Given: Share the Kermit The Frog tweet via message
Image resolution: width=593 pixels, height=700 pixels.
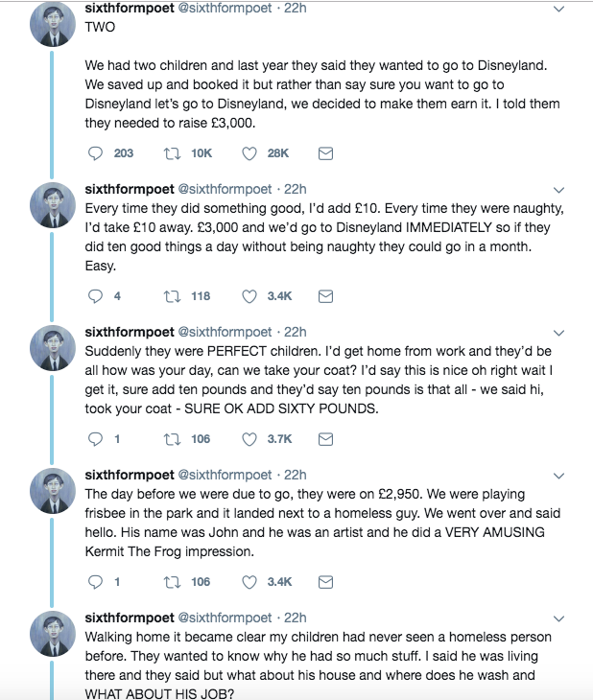Looking at the screenshot, I should pyautogui.click(x=325, y=582).
